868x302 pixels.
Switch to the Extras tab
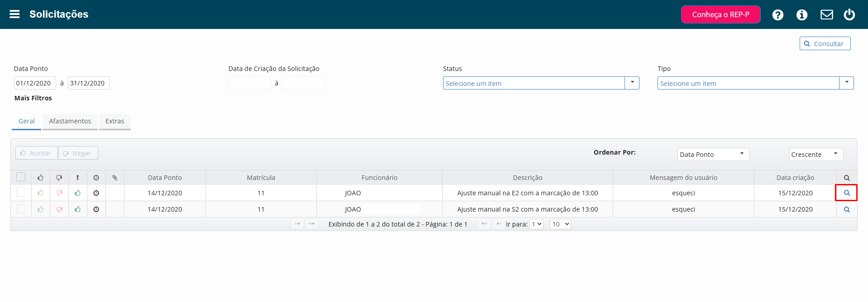click(114, 121)
